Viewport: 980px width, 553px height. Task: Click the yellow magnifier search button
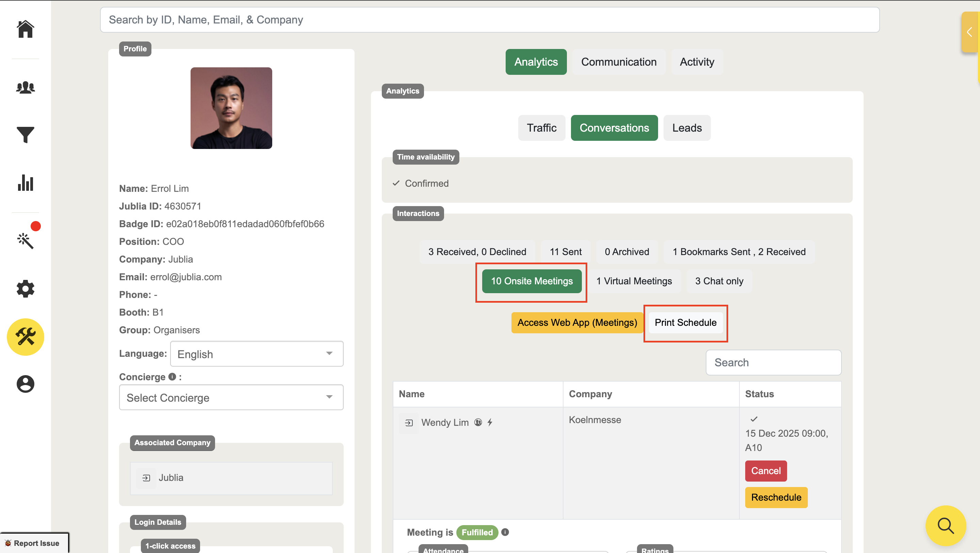(x=945, y=525)
